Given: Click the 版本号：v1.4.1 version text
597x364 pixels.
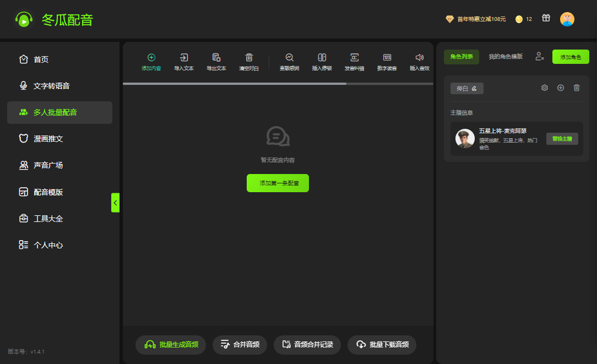Looking at the screenshot, I should click(26, 351).
